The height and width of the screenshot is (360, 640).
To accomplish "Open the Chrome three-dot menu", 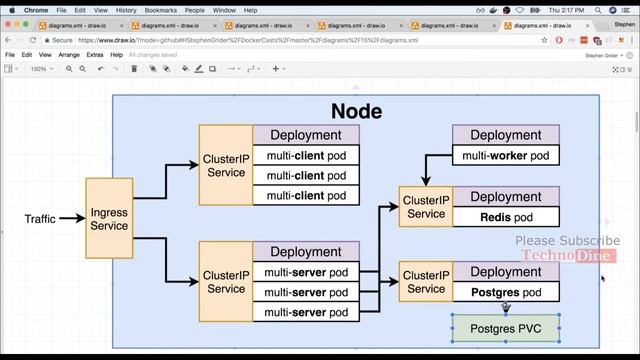I will point(632,40).
